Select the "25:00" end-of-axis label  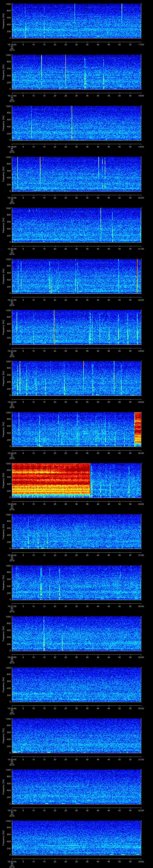click(x=141, y=453)
